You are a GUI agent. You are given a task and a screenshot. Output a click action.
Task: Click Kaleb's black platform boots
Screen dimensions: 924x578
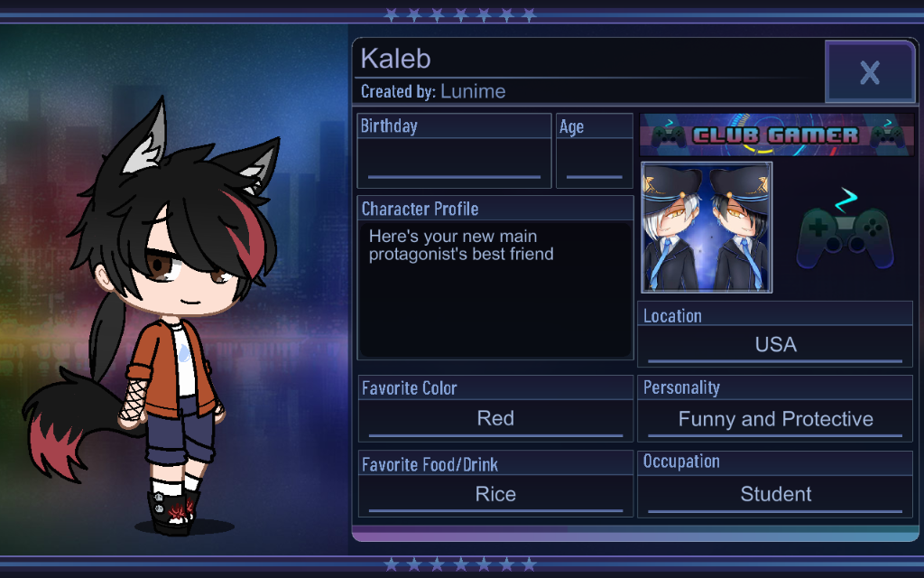172,511
